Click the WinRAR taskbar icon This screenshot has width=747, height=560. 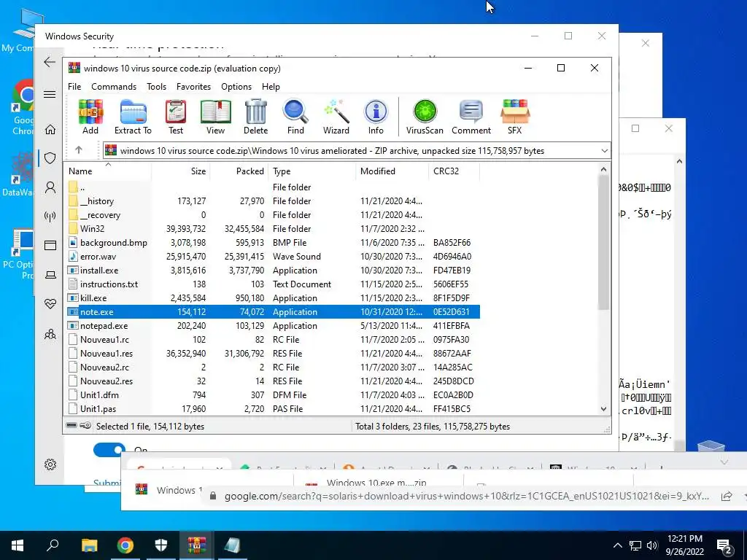click(197, 545)
